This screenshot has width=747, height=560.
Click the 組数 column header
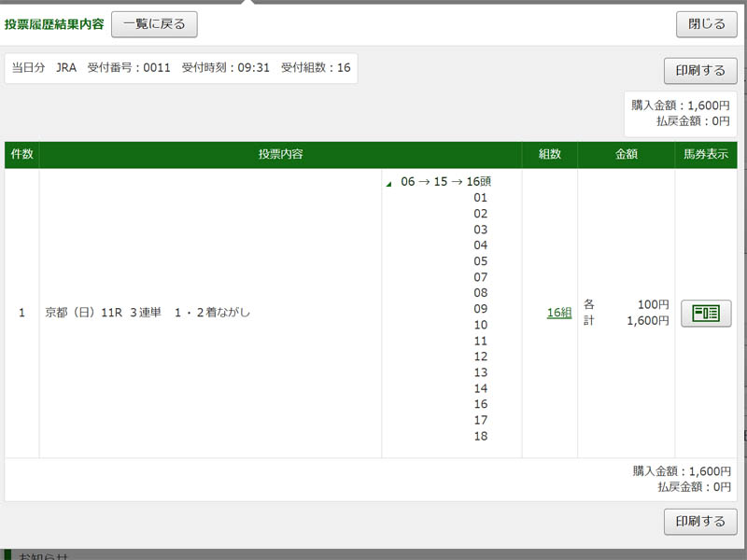click(549, 155)
